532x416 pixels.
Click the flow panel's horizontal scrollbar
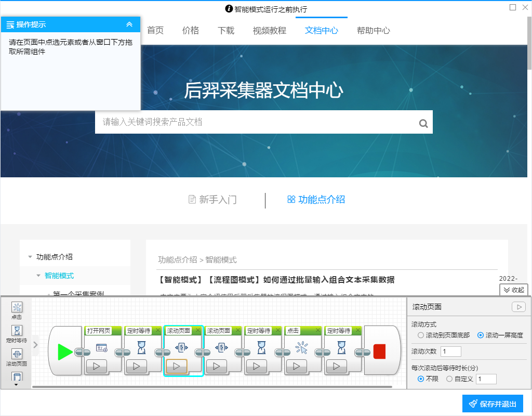click(x=212, y=387)
